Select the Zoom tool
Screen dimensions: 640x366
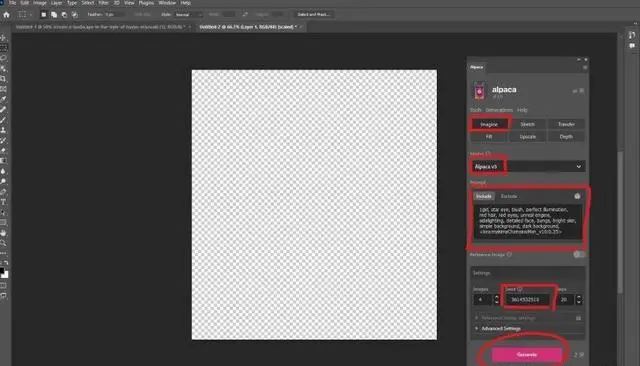[x=3, y=243]
